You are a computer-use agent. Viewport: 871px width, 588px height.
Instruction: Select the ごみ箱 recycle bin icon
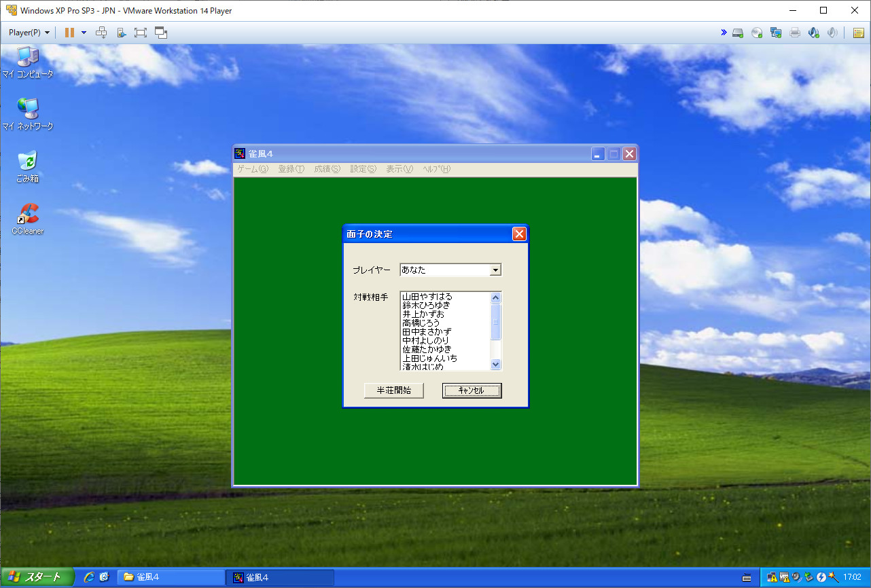(x=27, y=167)
